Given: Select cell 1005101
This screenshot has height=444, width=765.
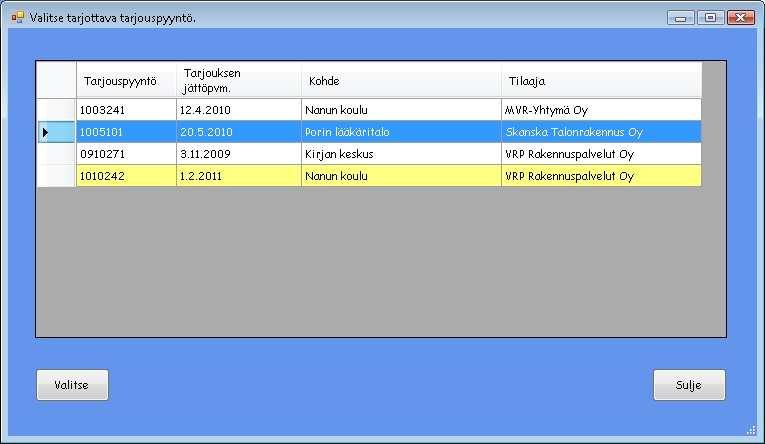Looking at the screenshot, I should 126,132.
